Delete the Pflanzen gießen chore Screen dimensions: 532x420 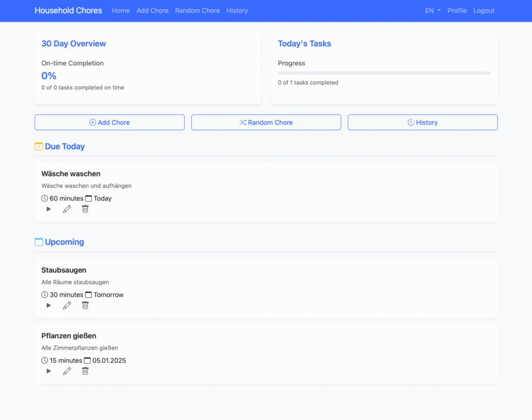pos(85,371)
